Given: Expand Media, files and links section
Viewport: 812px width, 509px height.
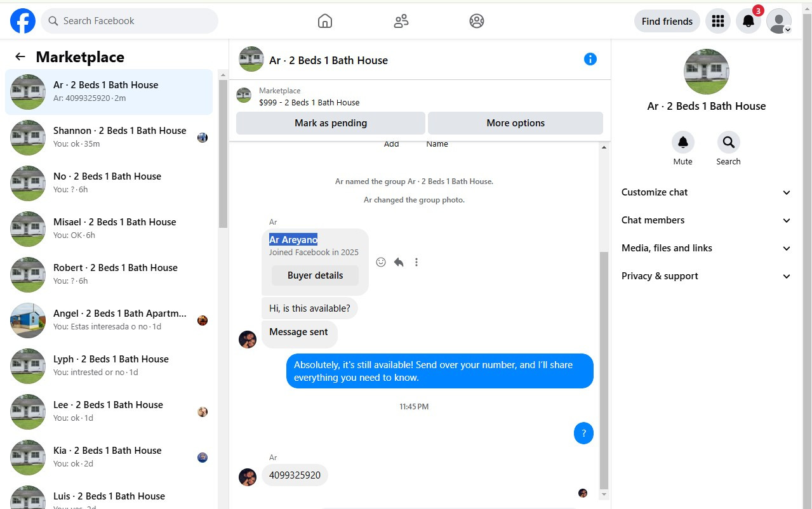Looking at the screenshot, I should coord(706,248).
